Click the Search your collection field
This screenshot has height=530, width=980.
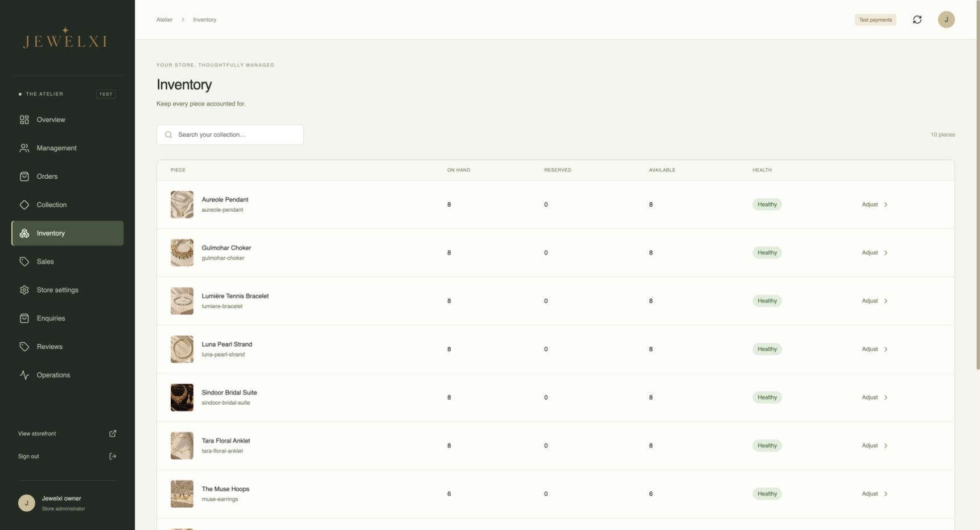click(x=230, y=135)
